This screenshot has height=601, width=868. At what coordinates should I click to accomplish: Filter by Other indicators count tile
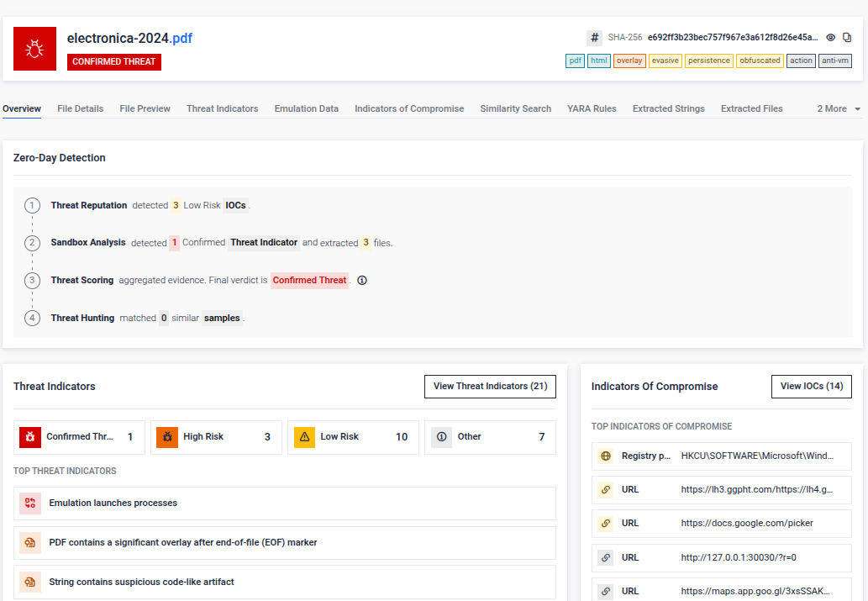(490, 437)
